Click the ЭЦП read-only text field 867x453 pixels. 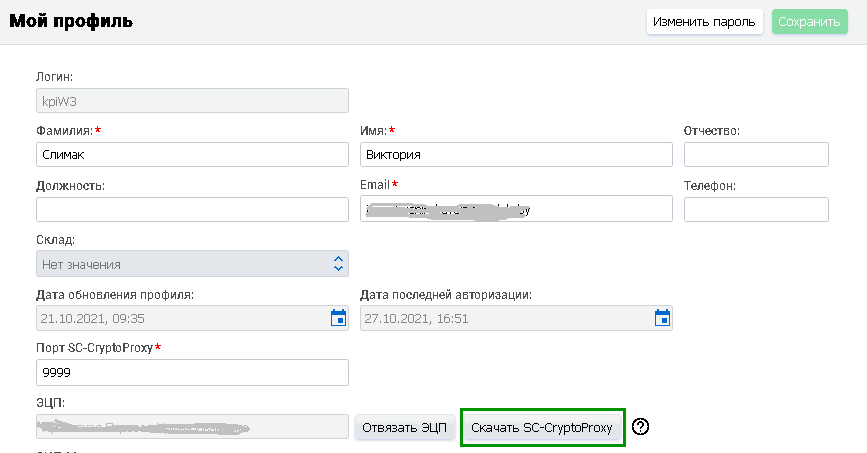point(192,428)
